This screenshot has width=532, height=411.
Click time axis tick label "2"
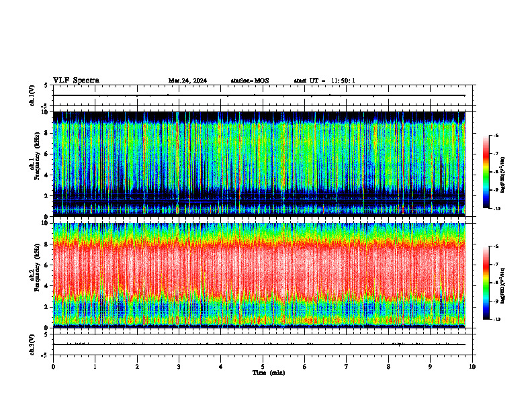tap(137, 367)
